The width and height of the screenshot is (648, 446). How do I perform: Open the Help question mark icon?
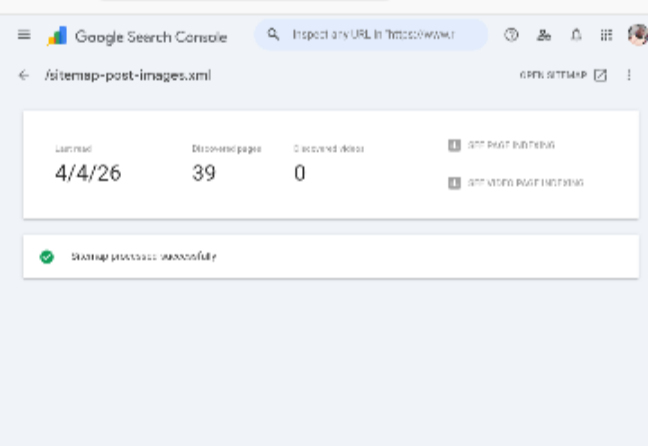point(511,35)
